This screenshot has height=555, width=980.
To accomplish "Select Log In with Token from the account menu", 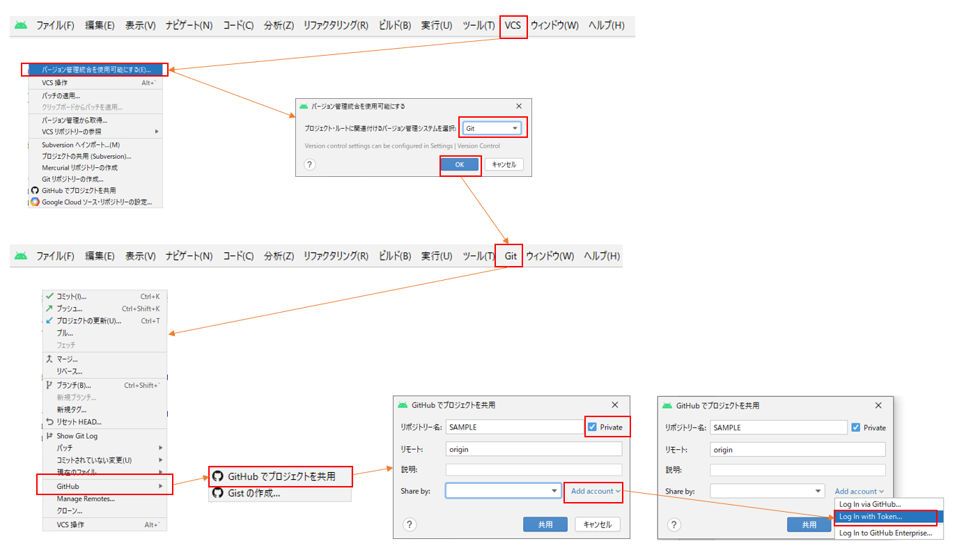I will (884, 517).
